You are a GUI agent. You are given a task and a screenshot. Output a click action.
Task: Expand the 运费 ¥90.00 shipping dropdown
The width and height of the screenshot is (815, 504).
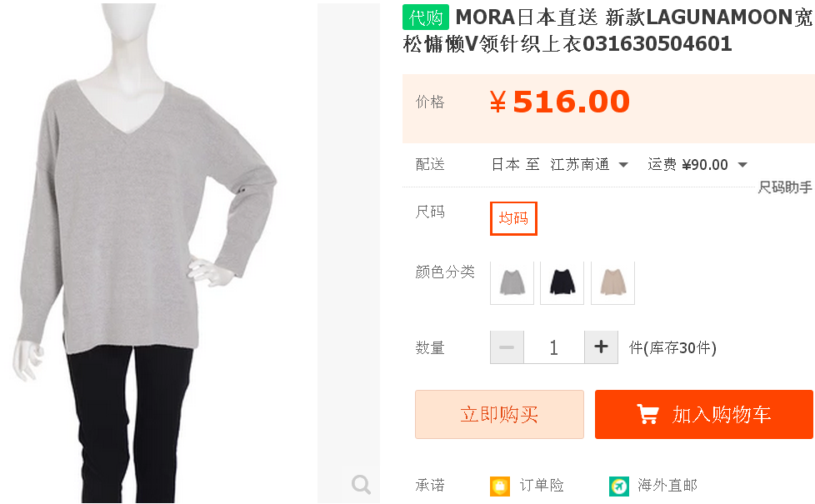(x=697, y=165)
